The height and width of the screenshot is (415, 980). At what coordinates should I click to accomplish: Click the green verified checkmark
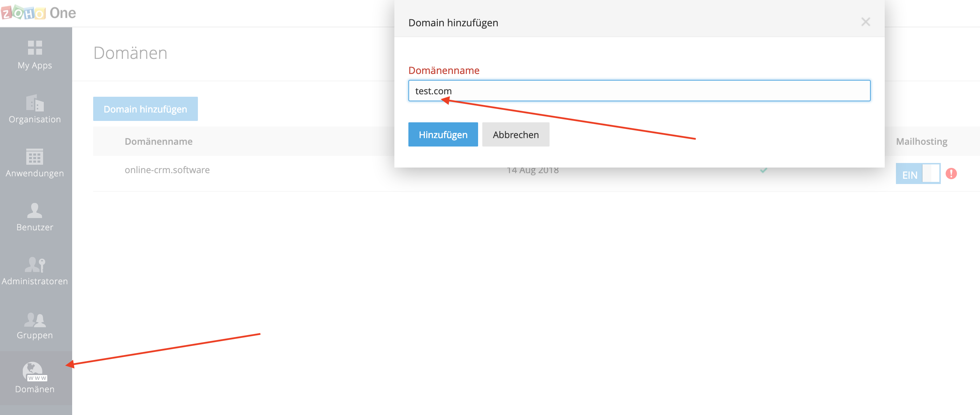click(x=763, y=170)
